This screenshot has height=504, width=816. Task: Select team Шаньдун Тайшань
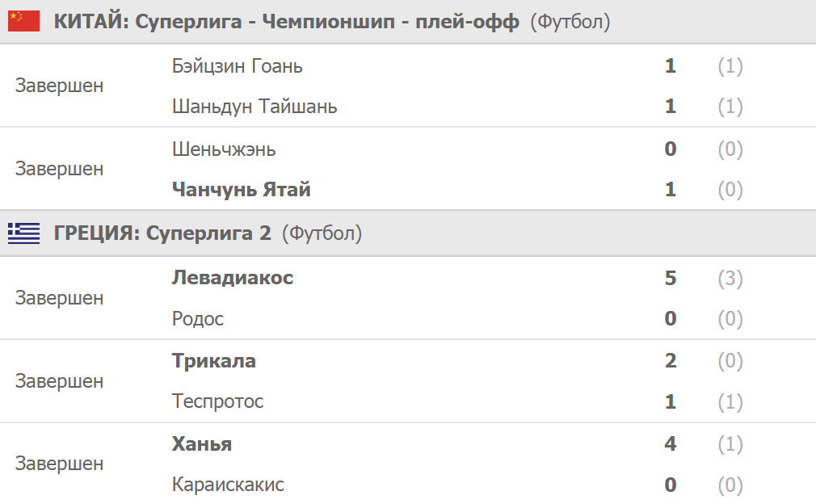[x=254, y=107]
